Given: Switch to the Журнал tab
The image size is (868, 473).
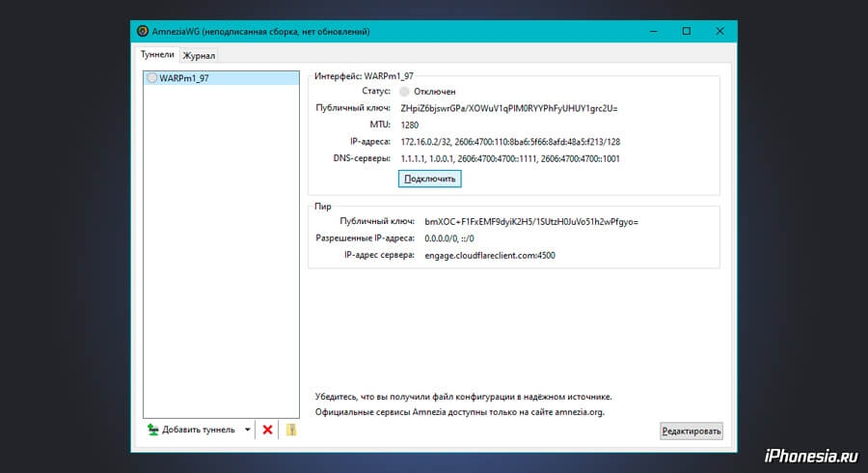Looking at the screenshot, I should [200, 56].
